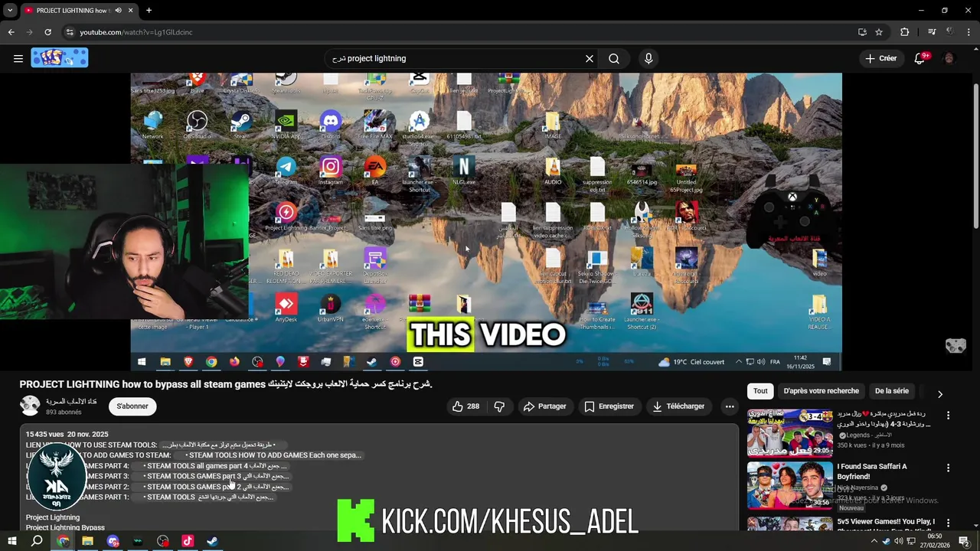This screenshot has height=551, width=980.
Task: Open Chrome's tab search dropdown arrow
Action: coord(10,10)
